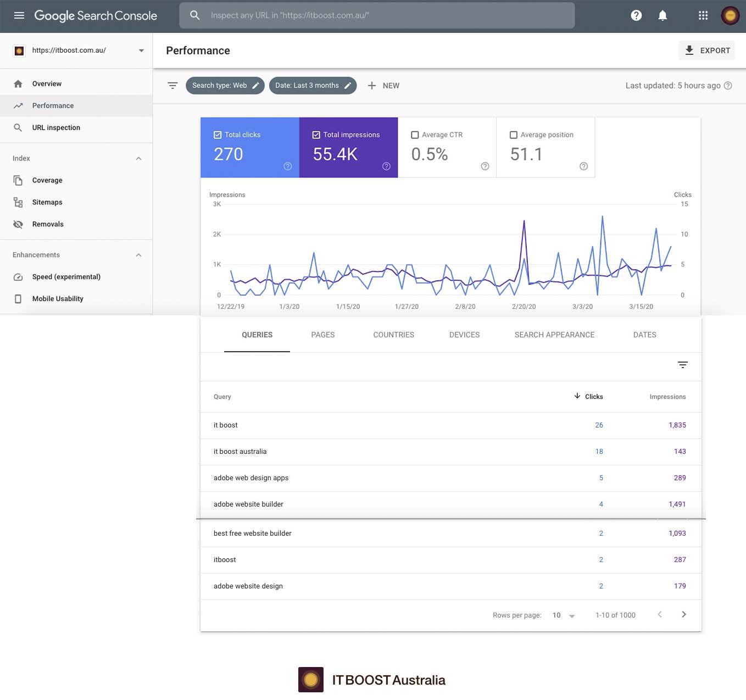Enable the Average CTR metric card

pyautogui.click(x=415, y=135)
